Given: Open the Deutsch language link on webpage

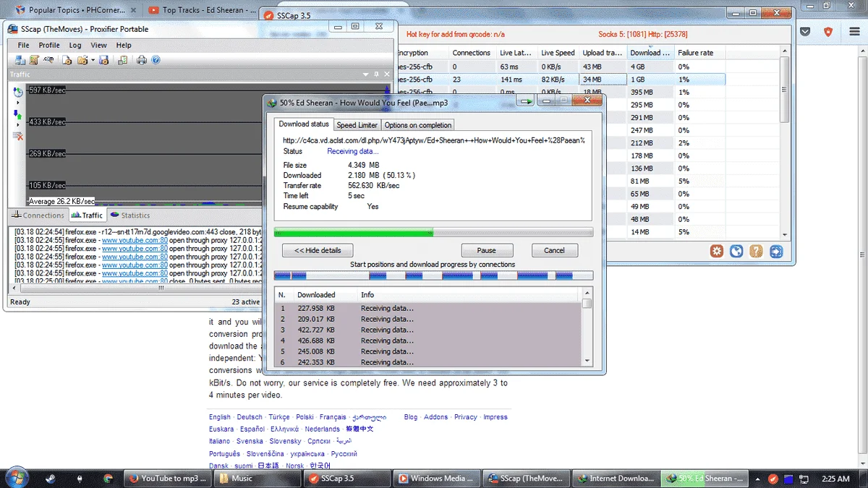Looking at the screenshot, I should 250,417.
